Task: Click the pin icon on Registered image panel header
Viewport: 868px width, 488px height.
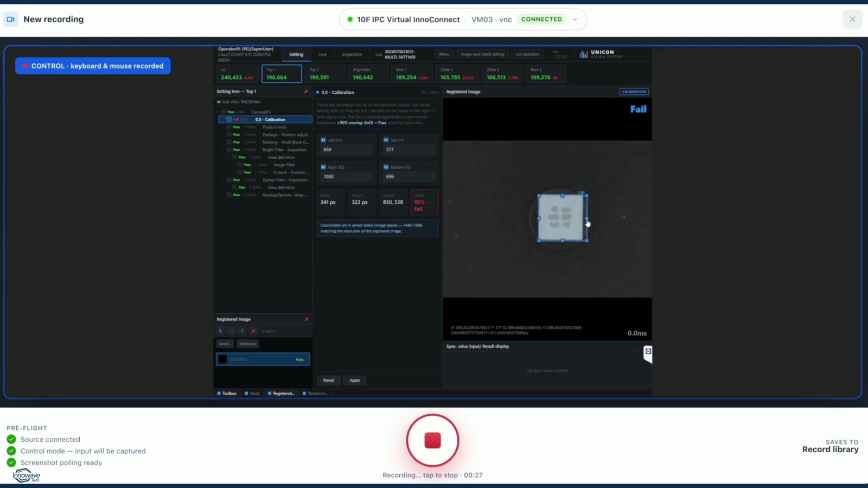Action: 307,319
